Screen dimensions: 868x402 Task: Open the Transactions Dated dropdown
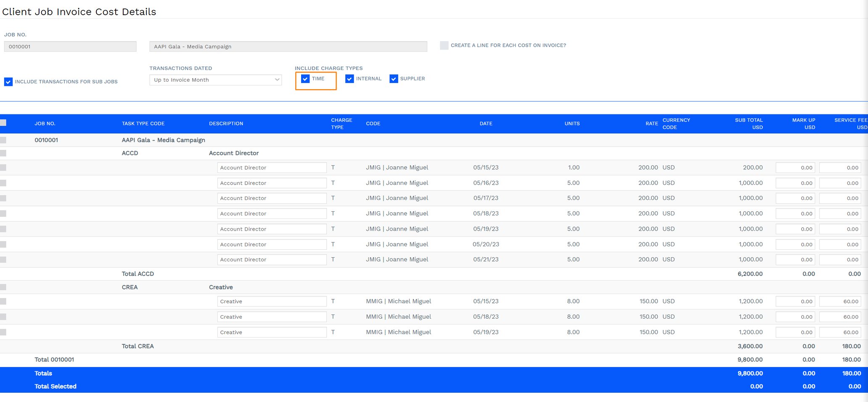point(215,80)
